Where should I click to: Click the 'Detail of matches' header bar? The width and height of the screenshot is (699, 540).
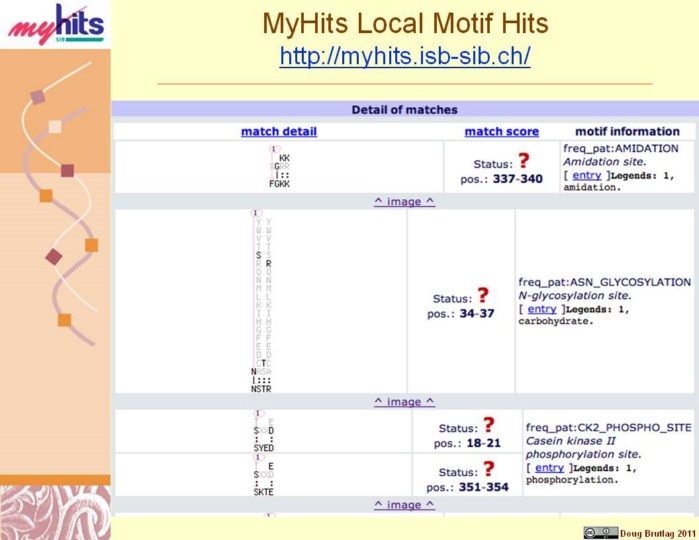point(404,109)
